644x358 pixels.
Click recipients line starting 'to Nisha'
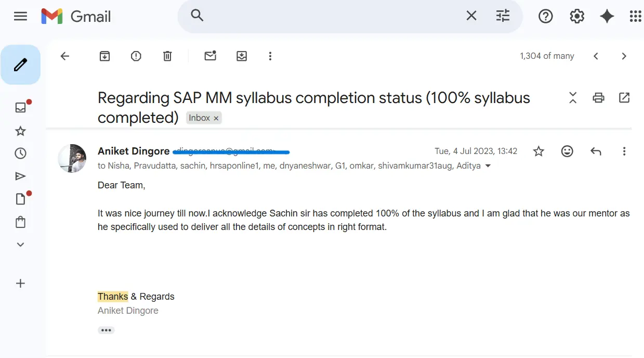click(x=289, y=166)
